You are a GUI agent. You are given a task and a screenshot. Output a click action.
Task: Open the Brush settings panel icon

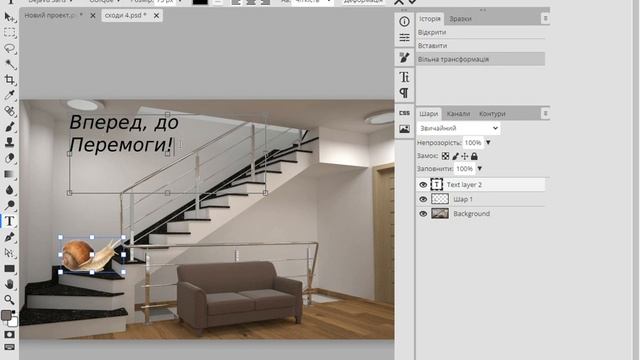[404, 58]
